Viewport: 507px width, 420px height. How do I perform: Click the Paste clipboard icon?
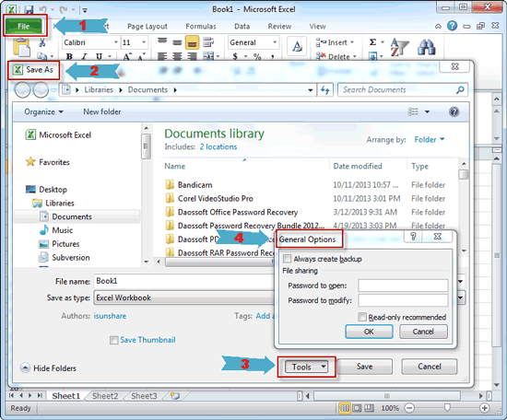pyautogui.click(x=21, y=48)
